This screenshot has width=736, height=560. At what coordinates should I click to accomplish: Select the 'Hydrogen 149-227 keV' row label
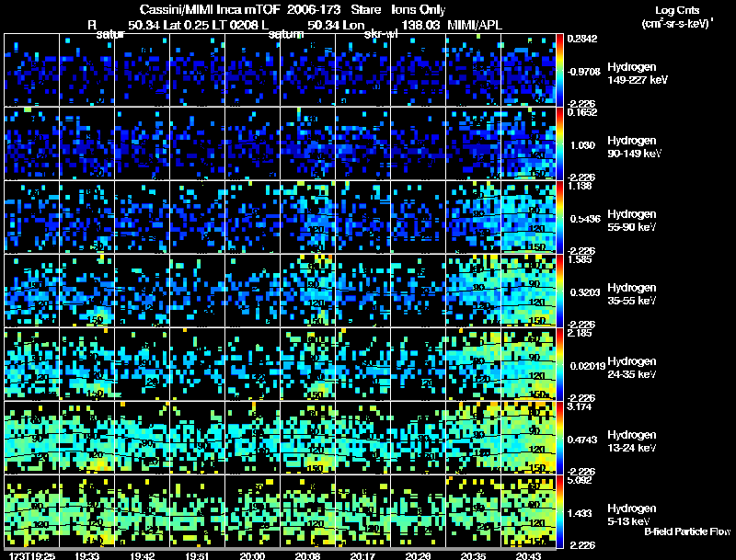pos(638,74)
